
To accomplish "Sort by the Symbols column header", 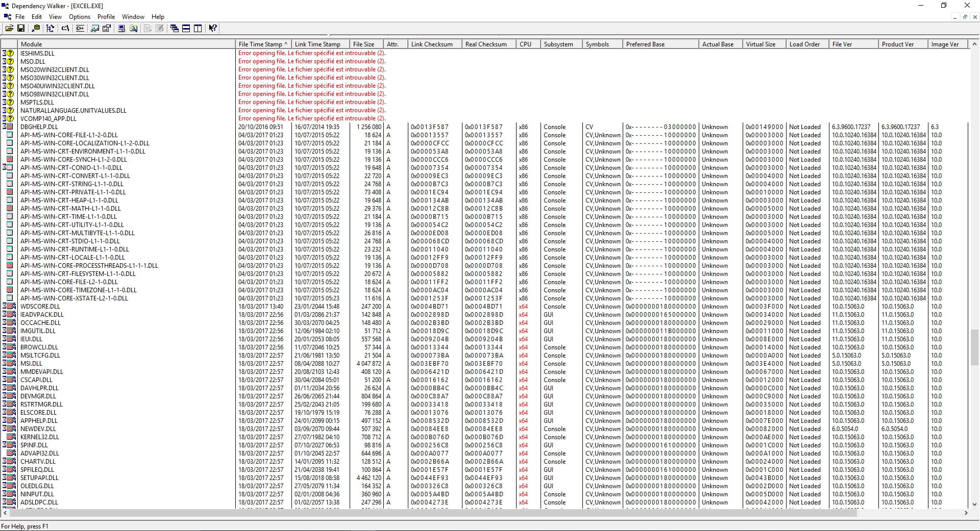I will pos(602,44).
